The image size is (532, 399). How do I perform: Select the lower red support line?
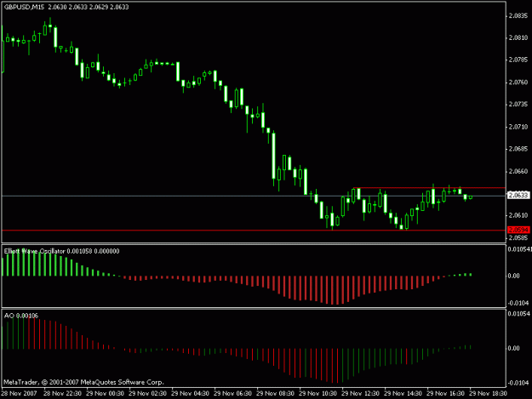coord(254,231)
